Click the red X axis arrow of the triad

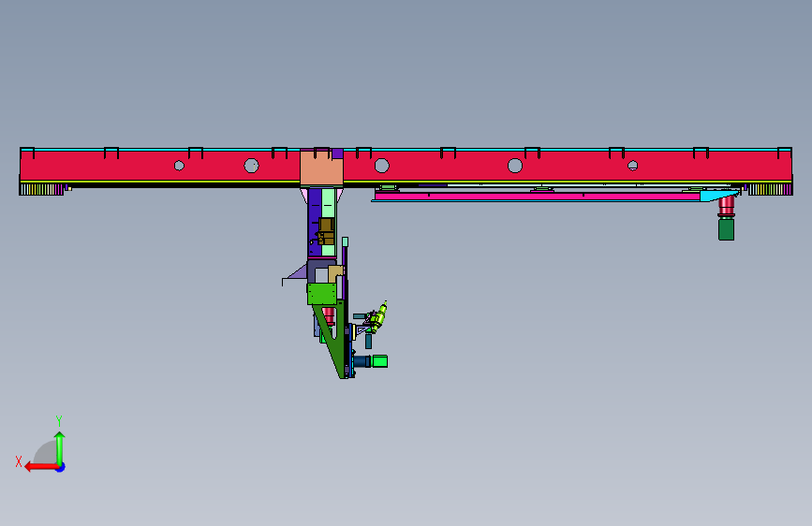[x=41, y=467]
